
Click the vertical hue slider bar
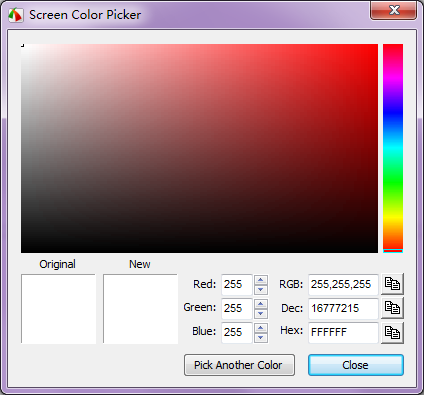coord(393,148)
